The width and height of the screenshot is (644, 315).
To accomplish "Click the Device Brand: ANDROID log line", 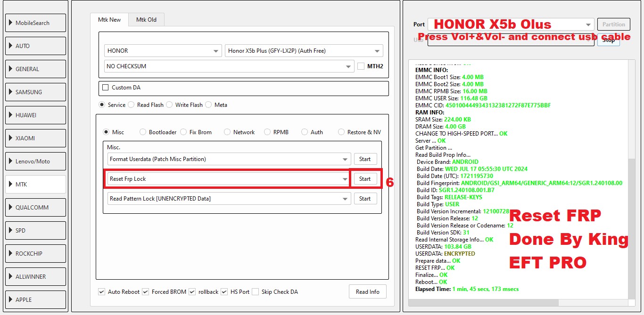I will pyautogui.click(x=447, y=162).
